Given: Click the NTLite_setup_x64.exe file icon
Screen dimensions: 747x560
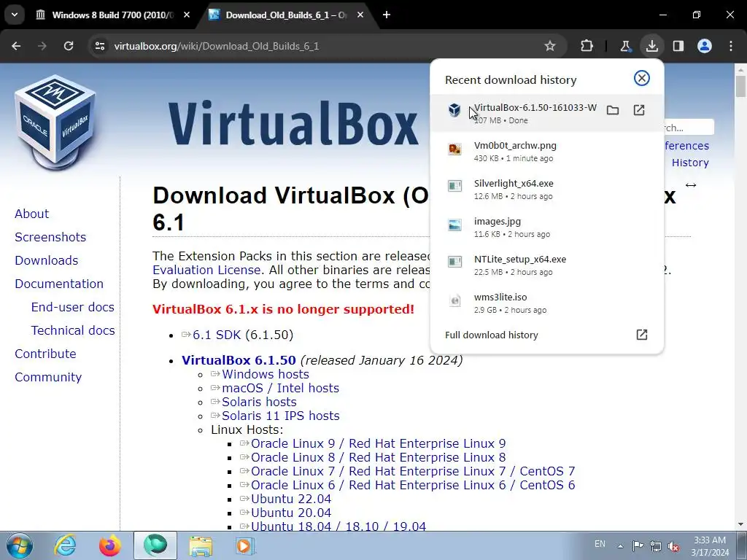Looking at the screenshot, I should pyautogui.click(x=455, y=262).
